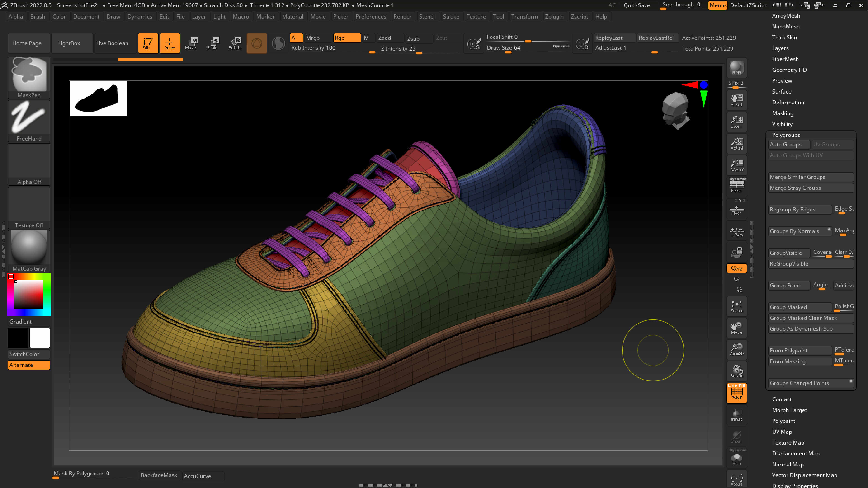The width and height of the screenshot is (868, 488).
Task: Expand the Geometry HD subpalette
Action: point(789,70)
